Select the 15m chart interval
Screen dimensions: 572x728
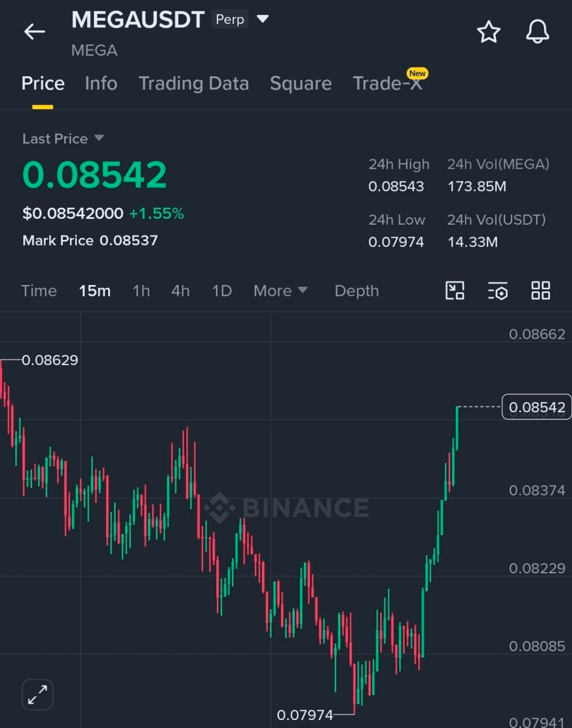[94, 291]
